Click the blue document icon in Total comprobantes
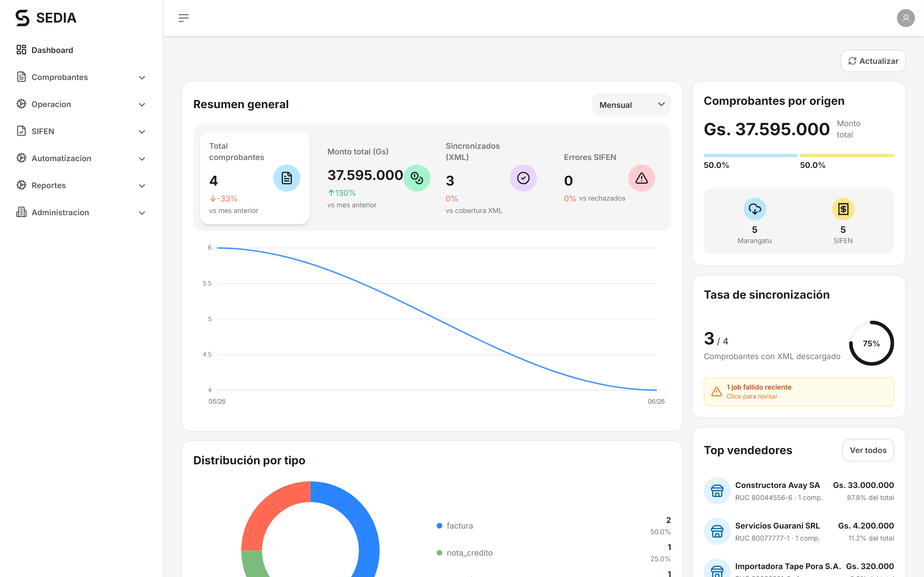 [287, 178]
